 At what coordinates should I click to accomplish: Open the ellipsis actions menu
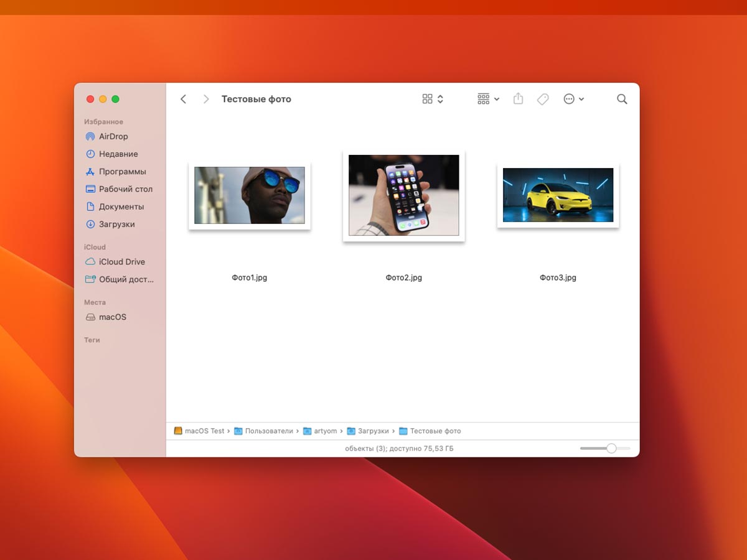coord(573,99)
